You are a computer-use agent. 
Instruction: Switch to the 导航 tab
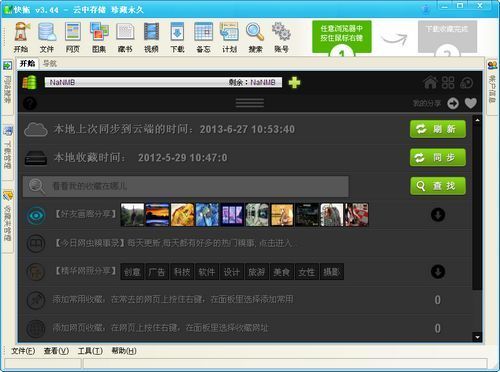tap(50, 63)
